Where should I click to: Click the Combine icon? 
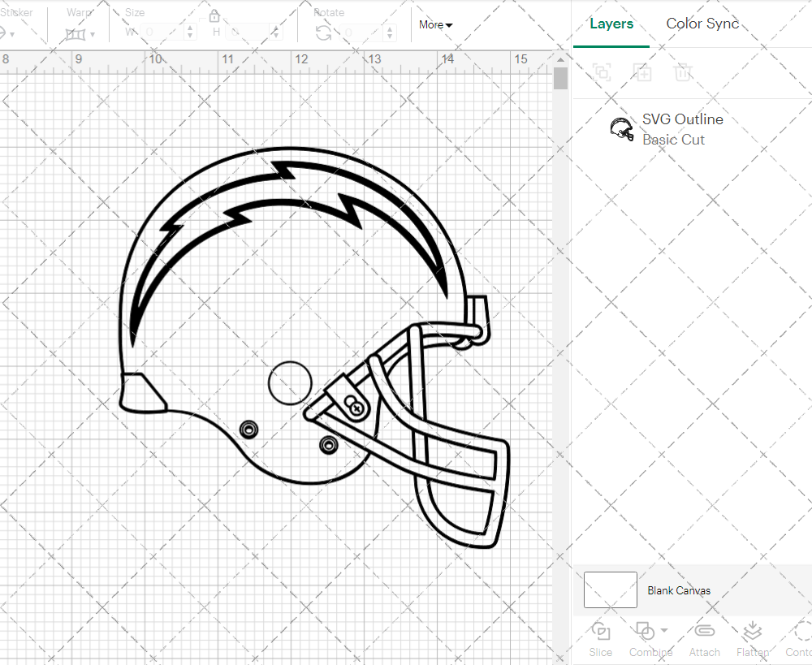pos(646,640)
